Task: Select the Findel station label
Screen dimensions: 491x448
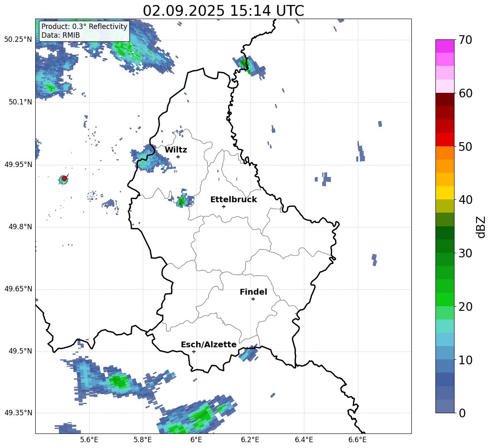Action: pos(253,292)
